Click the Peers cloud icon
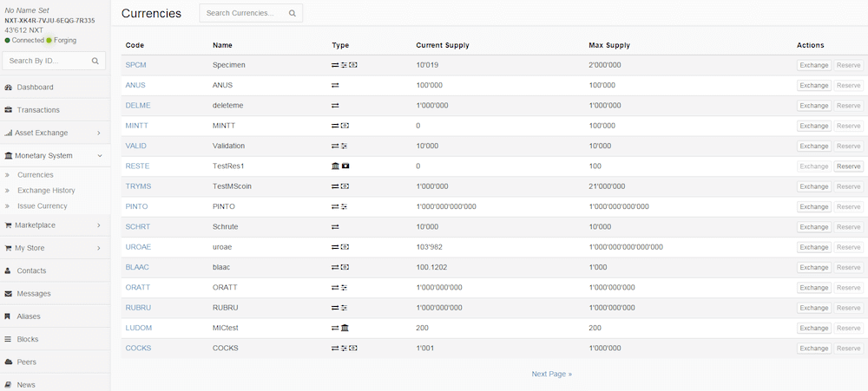 click(x=9, y=362)
